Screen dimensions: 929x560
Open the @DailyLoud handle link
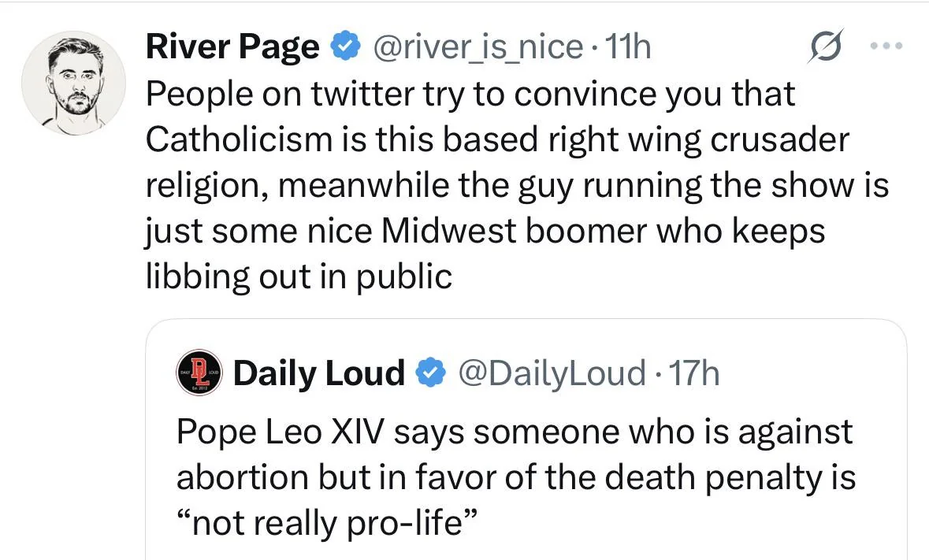[x=550, y=373]
